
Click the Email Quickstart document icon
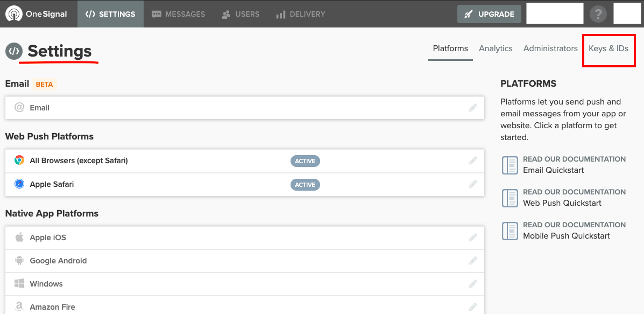[x=509, y=165]
